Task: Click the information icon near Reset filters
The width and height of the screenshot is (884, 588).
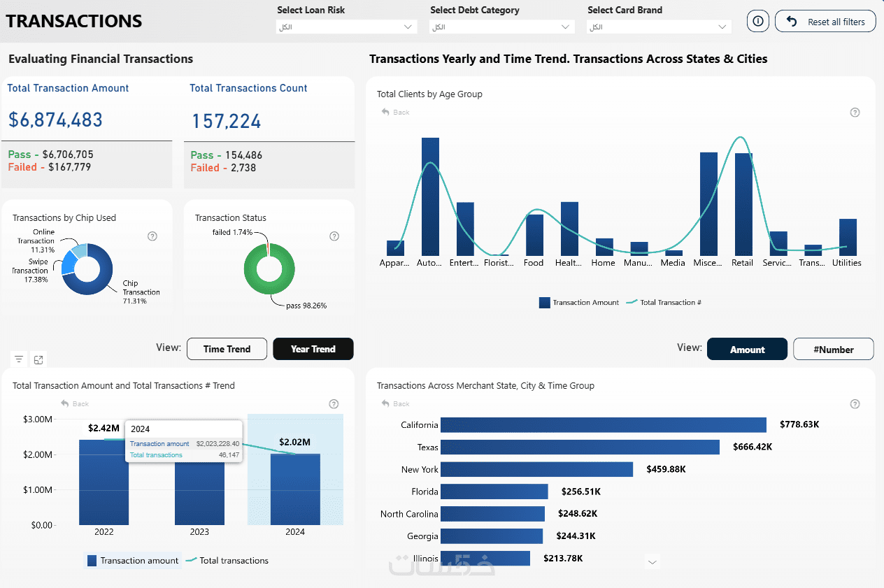Action: 758,21
